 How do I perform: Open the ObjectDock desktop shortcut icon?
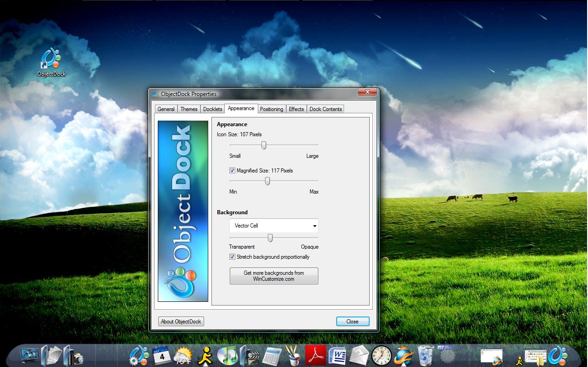tap(51, 61)
